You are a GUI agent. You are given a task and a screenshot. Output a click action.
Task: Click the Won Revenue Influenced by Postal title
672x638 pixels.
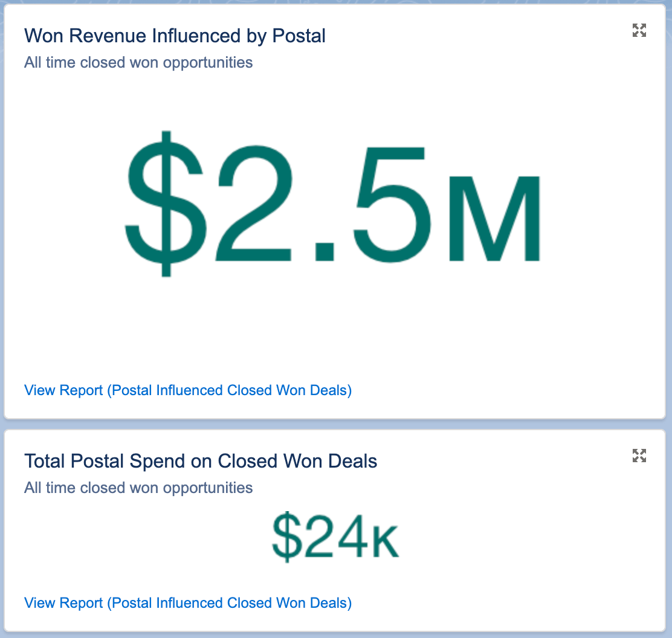tap(175, 36)
